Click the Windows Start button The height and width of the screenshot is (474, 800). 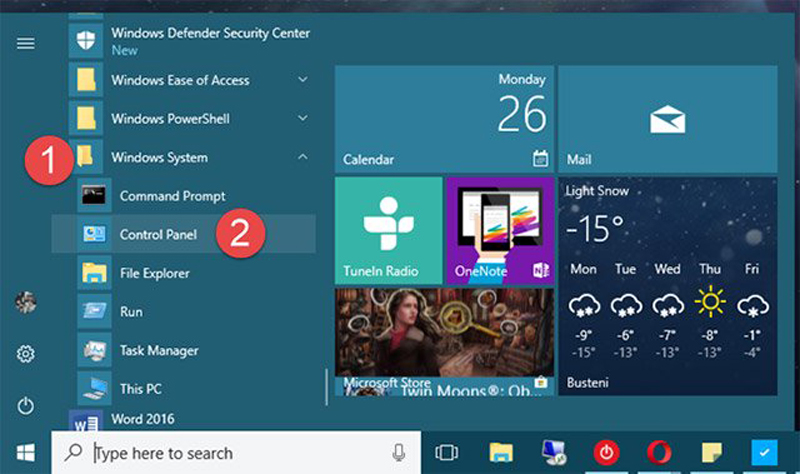tap(24, 453)
